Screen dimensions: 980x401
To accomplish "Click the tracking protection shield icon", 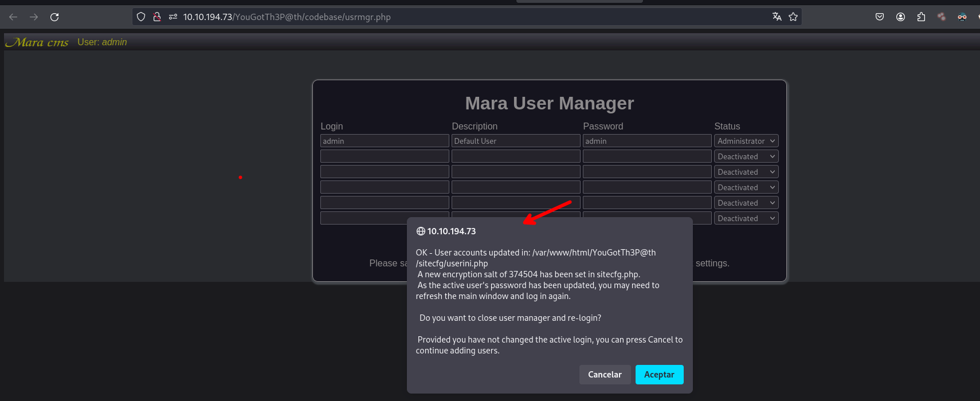I will pyautogui.click(x=141, y=17).
